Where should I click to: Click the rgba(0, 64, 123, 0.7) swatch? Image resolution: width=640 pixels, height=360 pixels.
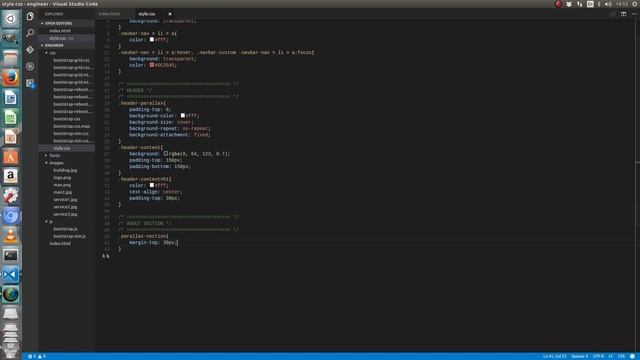[x=166, y=153]
